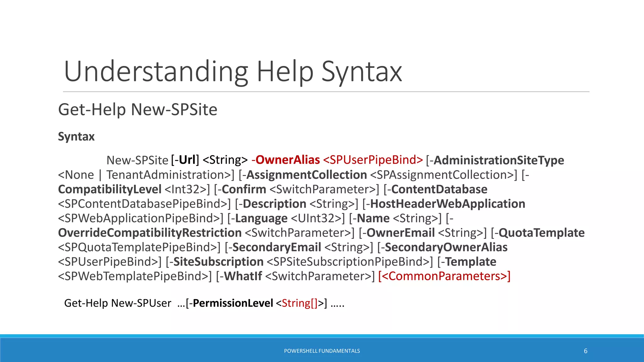Click the WhatIf parameter
644x362 pixels.
[243, 276]
